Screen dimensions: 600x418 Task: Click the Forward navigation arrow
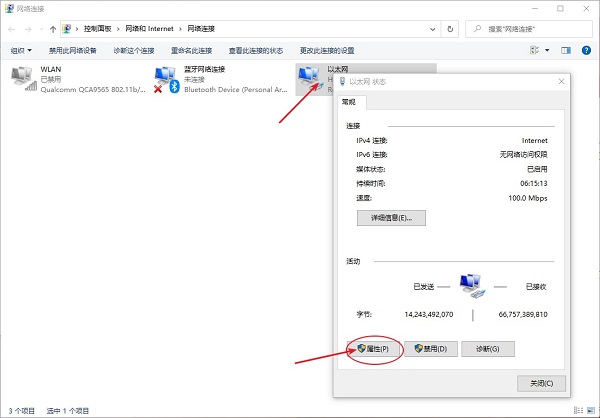click(28, 29)
